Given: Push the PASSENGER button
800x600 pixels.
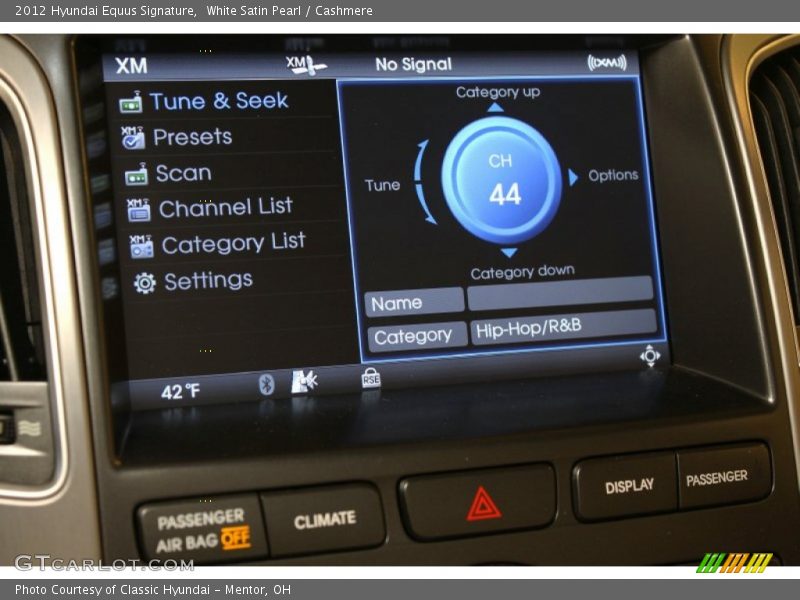Looking at the screenshot, I should pos(723,477).
